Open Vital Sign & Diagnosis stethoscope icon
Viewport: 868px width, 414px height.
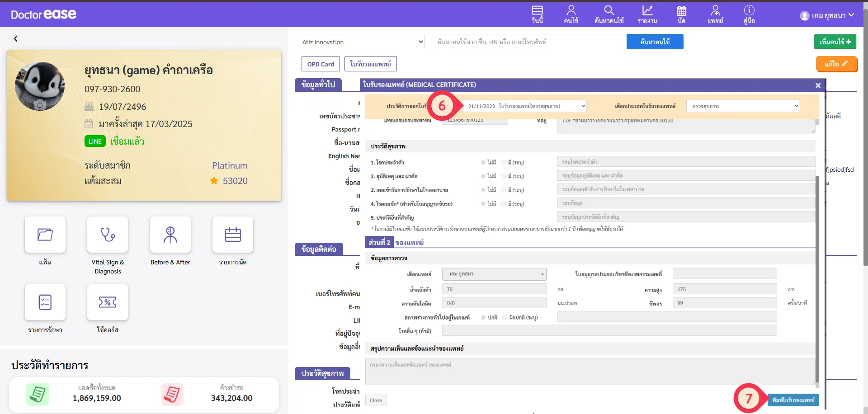[108, 235]
